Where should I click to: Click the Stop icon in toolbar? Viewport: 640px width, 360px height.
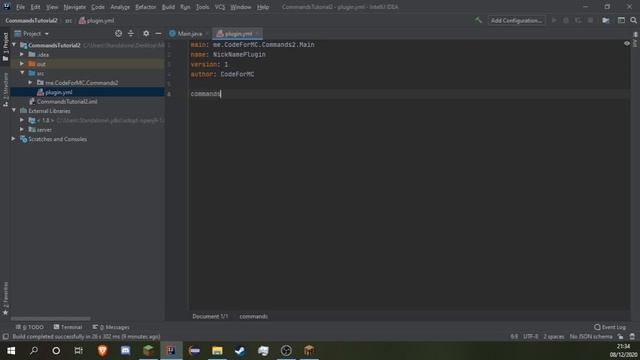[x=590, y=20]
